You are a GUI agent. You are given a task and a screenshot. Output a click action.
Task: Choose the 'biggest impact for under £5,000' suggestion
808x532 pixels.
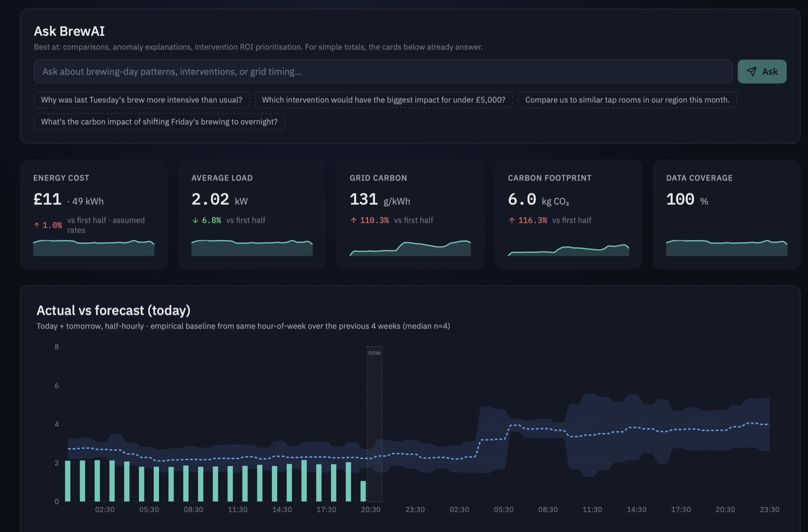pos(384,100)
